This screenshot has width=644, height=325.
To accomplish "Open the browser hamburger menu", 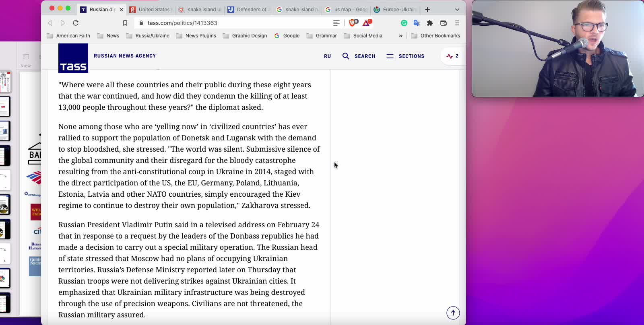I will pos(457,23).
